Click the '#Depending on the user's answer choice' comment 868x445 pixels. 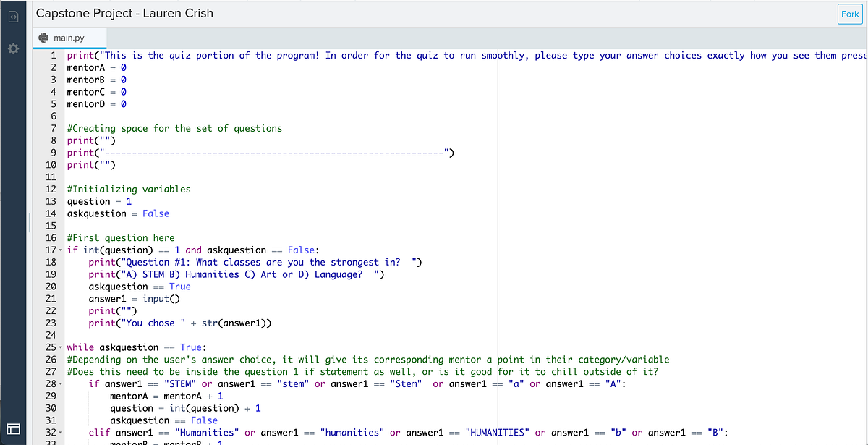[x=368, y=360]
